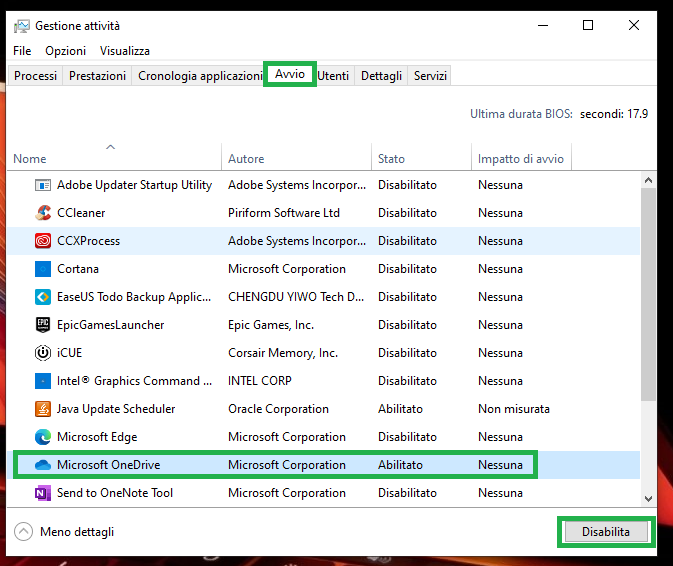The height and width of the screenshot is (566, 673).
Task: Click Abilitato status of Java Update Scheduler
Action: point(400,409)
